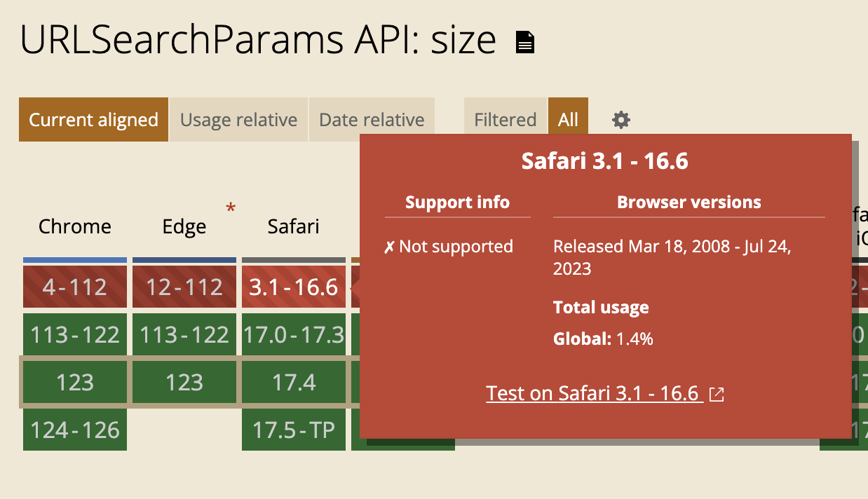Open the spec document icon beside title
The image size is (868, 499).
(x=525, y=43)
